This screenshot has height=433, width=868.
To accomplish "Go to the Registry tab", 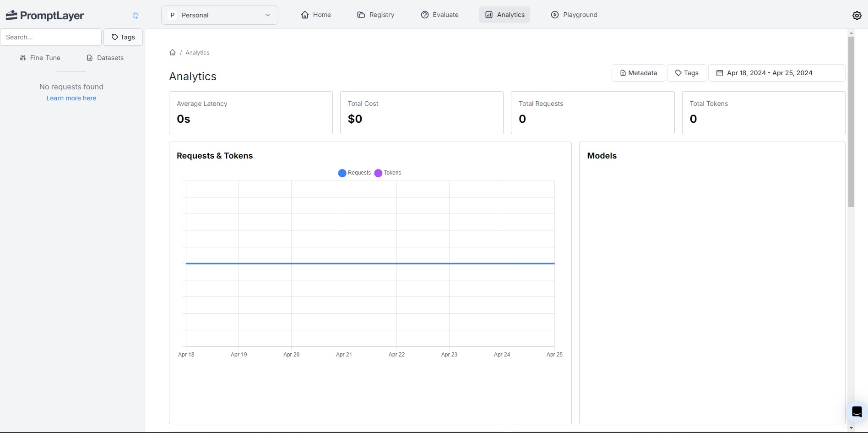I will click(376, 15).
